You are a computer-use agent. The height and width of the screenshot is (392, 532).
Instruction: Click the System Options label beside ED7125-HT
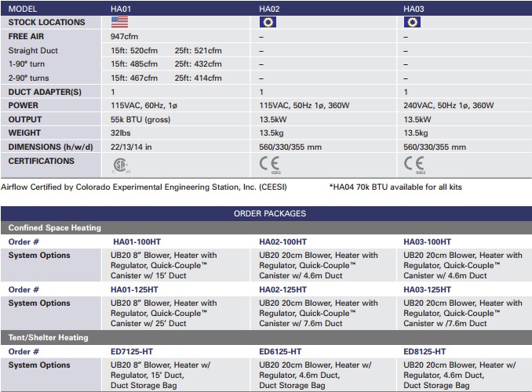pyautogui.click(x=39, y=365)
